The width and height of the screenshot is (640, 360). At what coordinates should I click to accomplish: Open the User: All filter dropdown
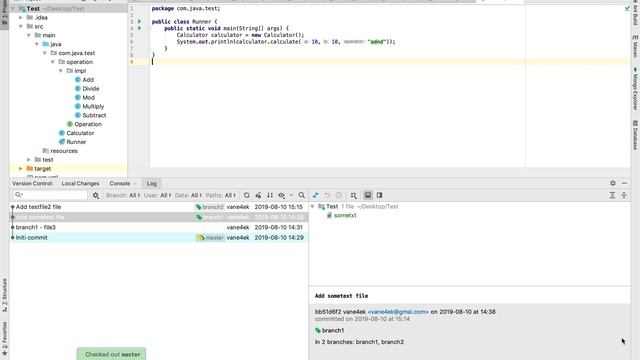pos(158,196)
